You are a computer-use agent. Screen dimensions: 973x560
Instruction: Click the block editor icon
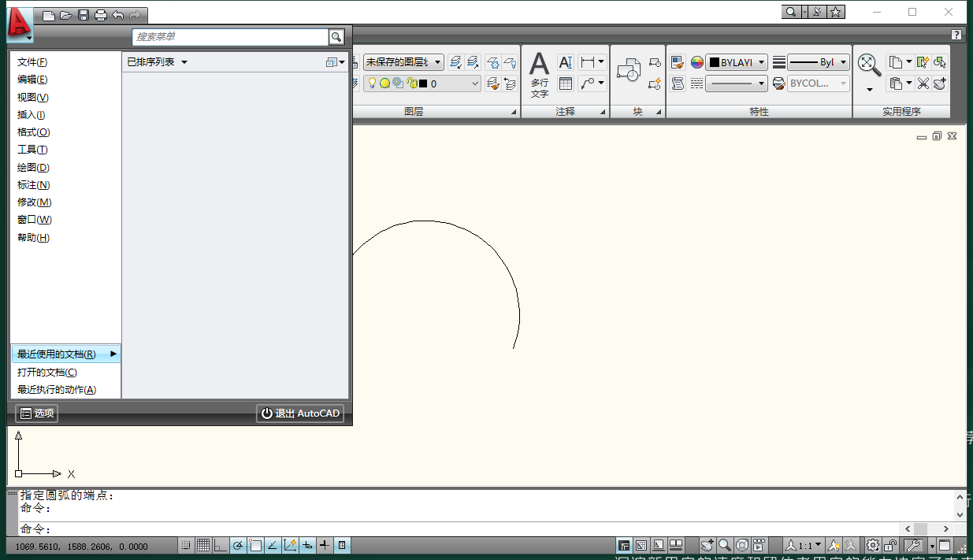click(x=655, y=83)
